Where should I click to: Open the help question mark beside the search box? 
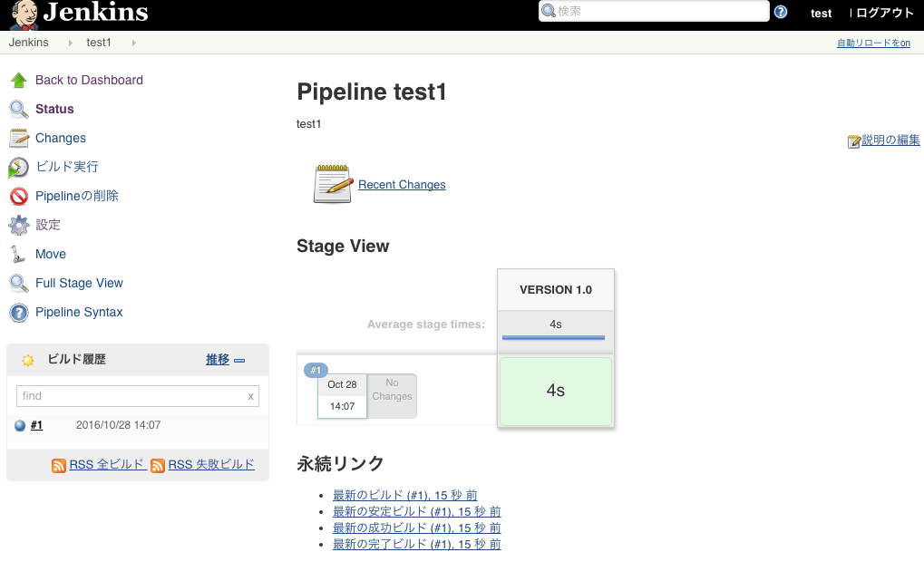[x=781, y=11]
